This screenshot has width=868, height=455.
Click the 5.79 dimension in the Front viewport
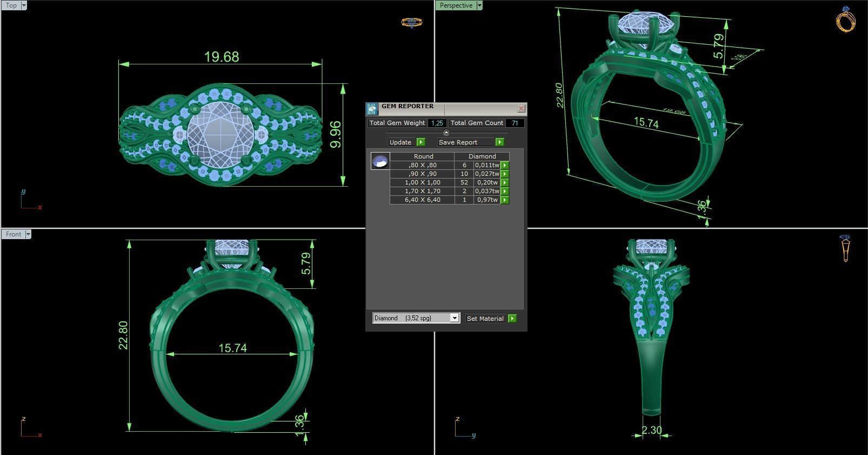click(306, 263)
